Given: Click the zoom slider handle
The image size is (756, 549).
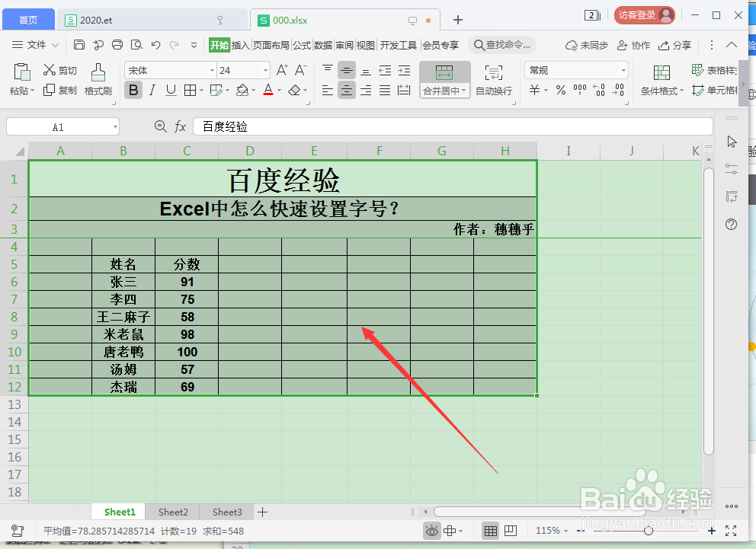Looking at the screenshot, I should click(648, 531).
